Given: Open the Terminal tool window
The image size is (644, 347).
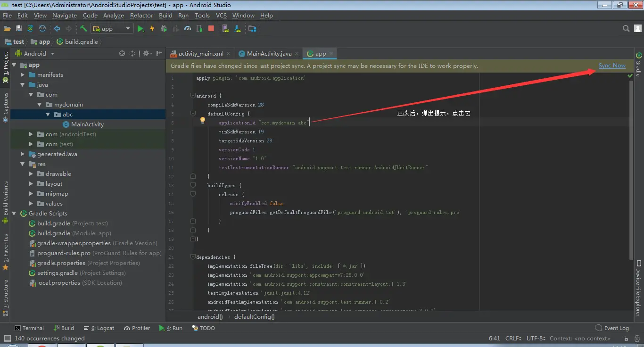Looking at the screenshot, I should pos(29,328).
